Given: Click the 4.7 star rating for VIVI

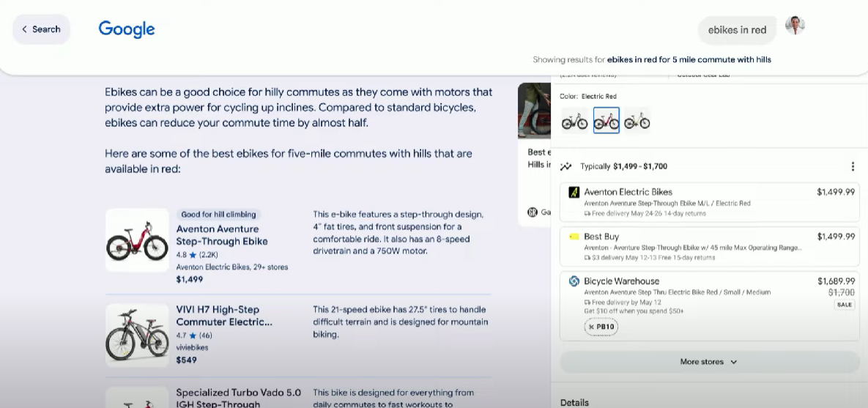Looking at the screenshot, I should 194,335.
